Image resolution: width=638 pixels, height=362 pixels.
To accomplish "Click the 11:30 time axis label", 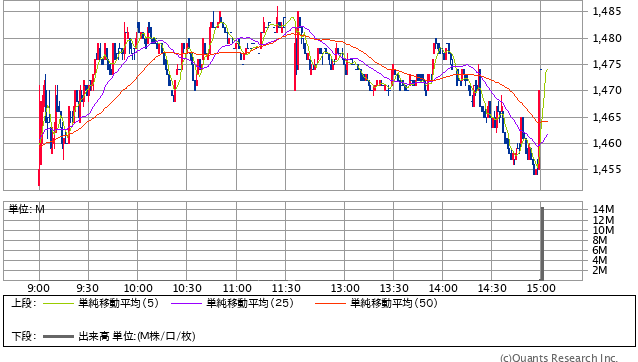I will coord(286,288).
